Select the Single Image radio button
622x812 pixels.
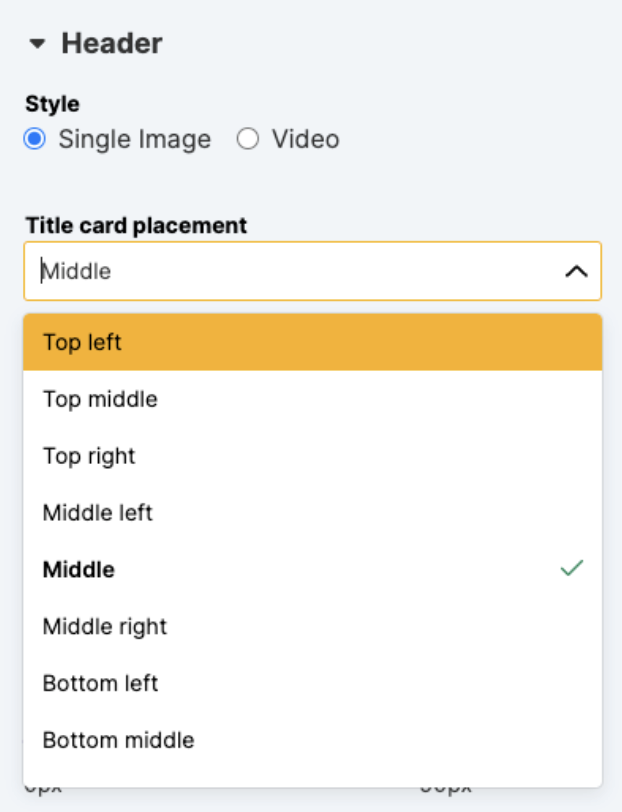click(x=35, y=140)
